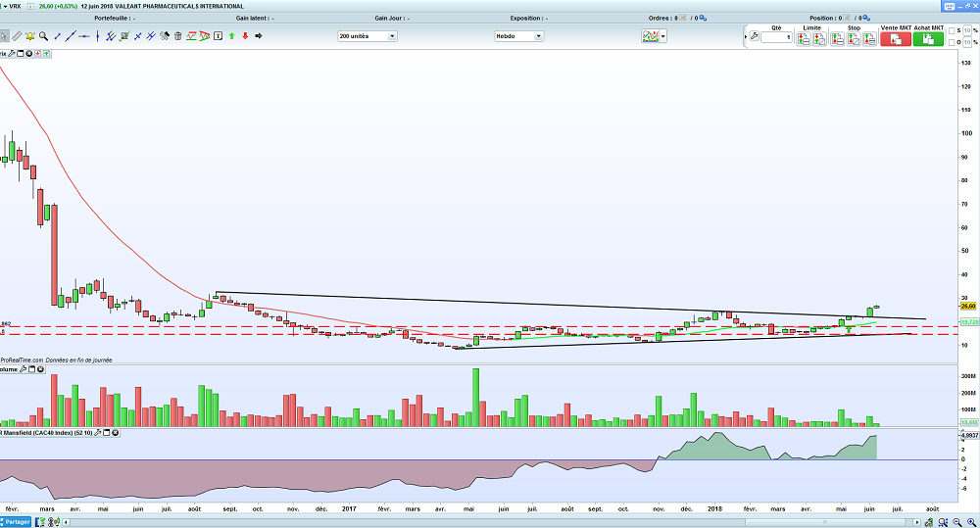This screenshot has height=528, width=980.
Task: Insert a red down arrow marker
Action: click(x=245, y=36)
